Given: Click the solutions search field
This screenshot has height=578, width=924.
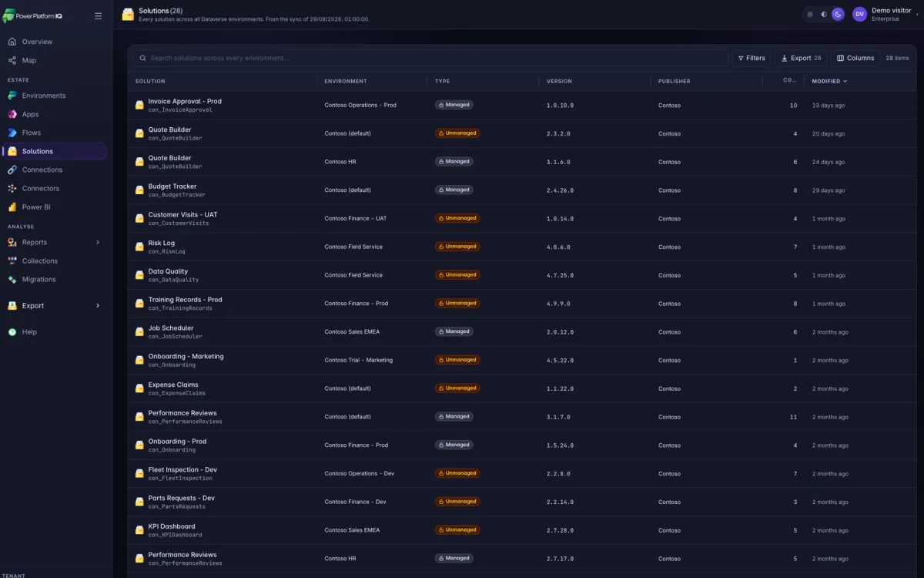Looking at the screenshot, I should (x=430, y=58).
